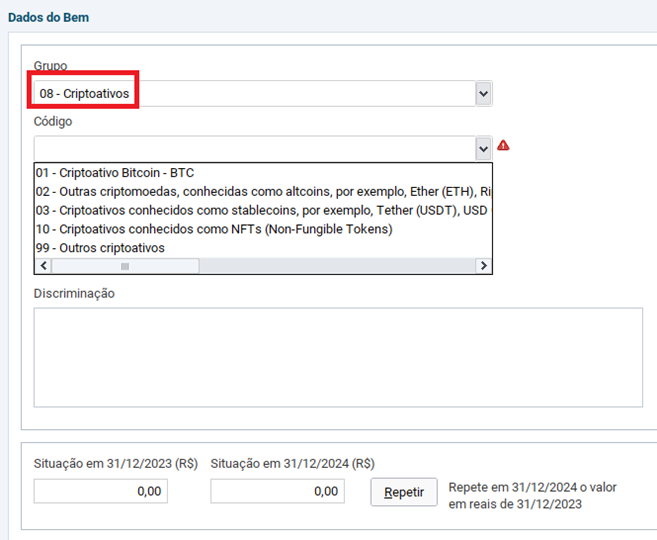Select 01 - Criptoativo Bitcoin - BTC option
This screenshot has height=540, width=657.
coord(114,173)
